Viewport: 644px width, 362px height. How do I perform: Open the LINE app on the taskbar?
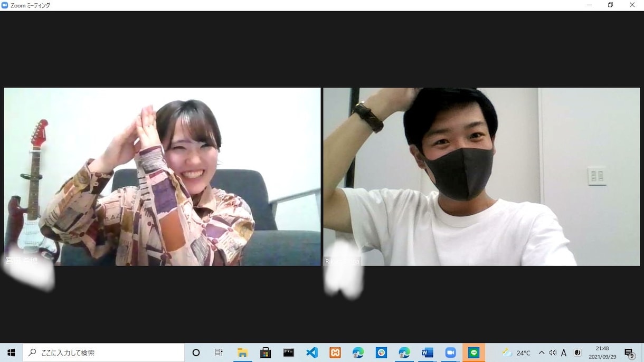[474, 353]
